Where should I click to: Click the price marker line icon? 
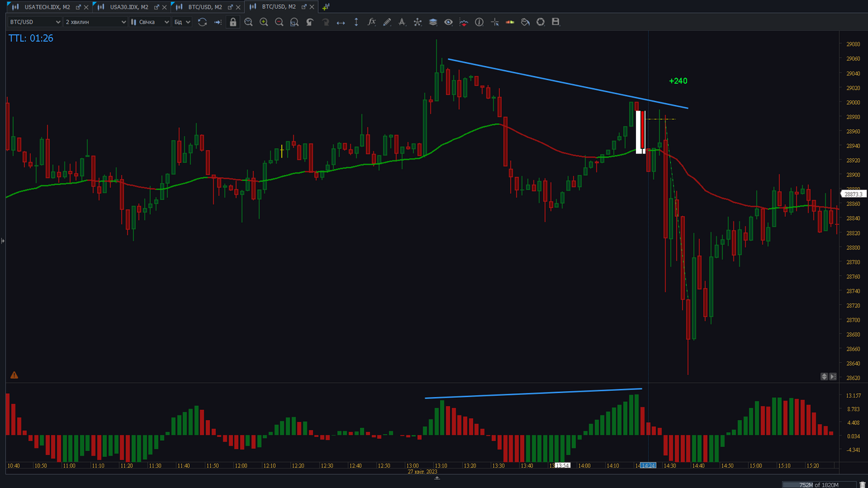coord(464,22)
